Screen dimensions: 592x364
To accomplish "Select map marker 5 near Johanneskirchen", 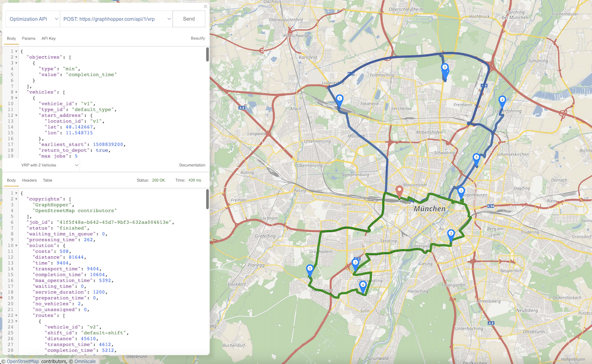I will coord(476,159).
